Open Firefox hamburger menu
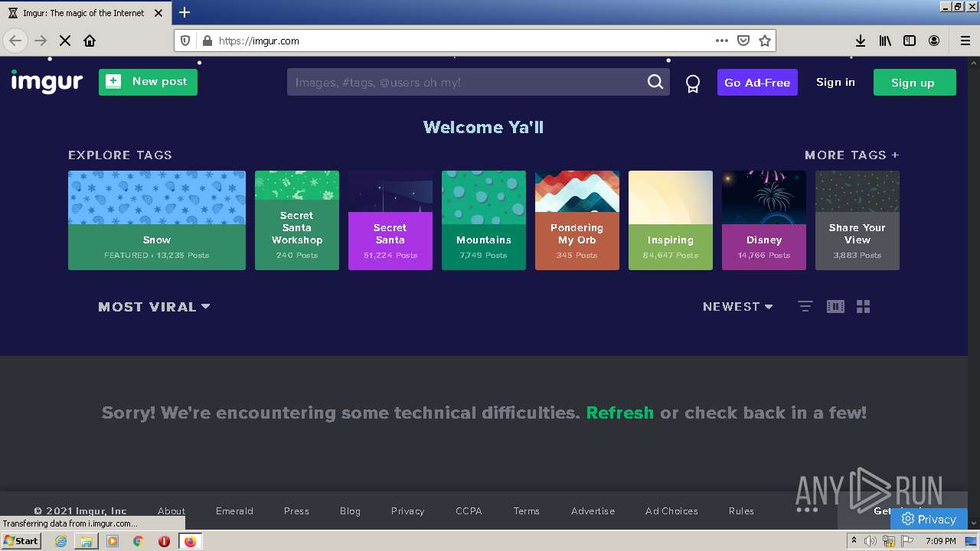This screenshot has width=980, height=551. coord(965,41)
